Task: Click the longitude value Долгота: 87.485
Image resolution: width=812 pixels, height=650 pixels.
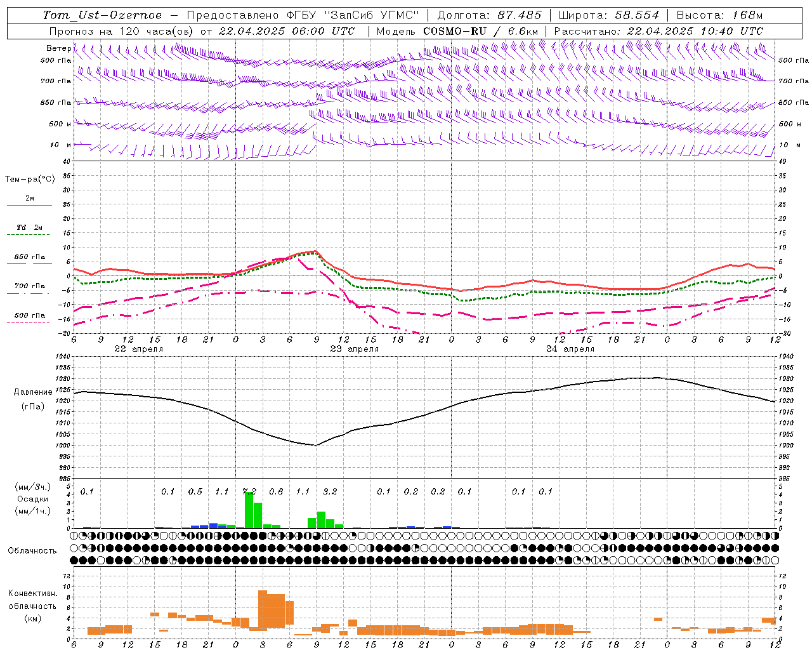Action: point(490,15)
